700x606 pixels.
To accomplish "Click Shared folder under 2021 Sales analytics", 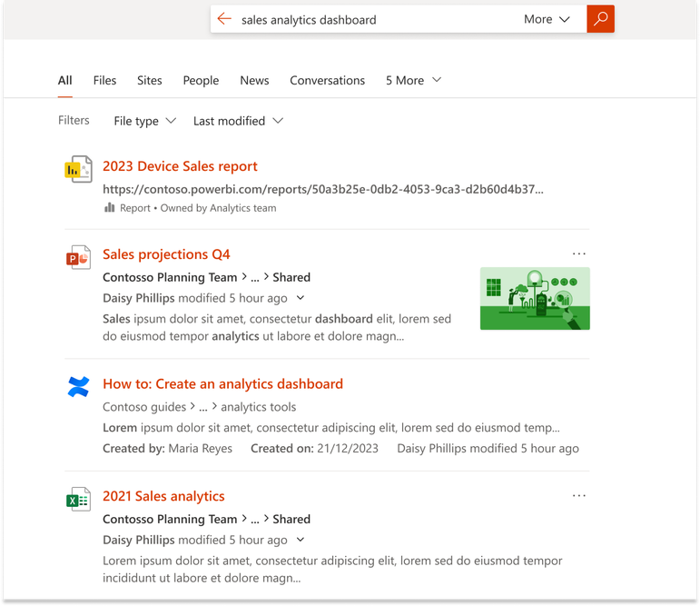I will click(291, 520).
